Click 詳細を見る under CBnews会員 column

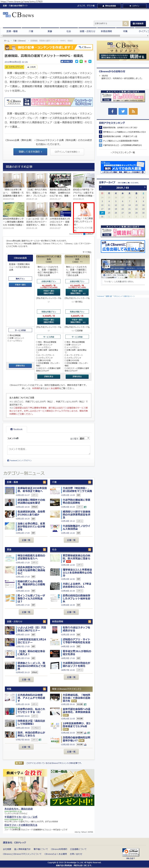click(x=20, y=366)
